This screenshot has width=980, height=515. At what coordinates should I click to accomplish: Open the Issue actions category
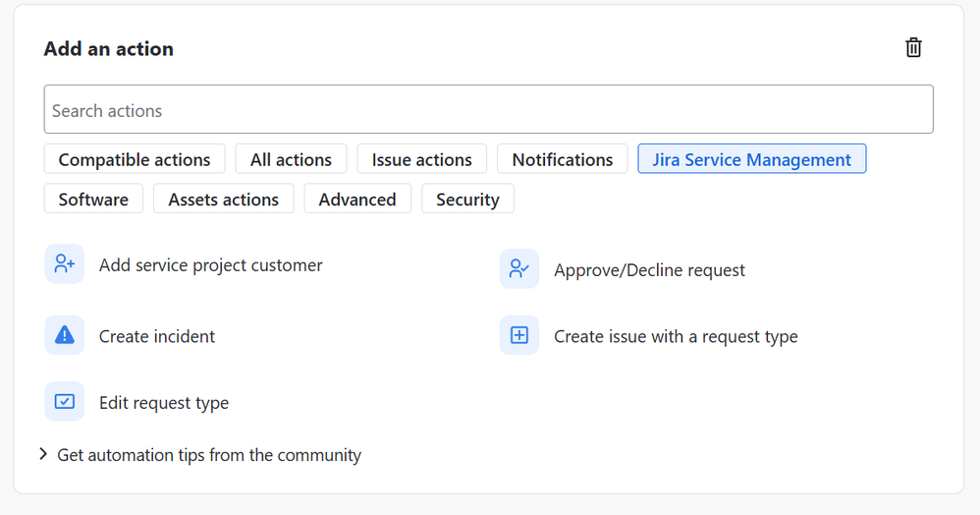[x=422, y=159]
